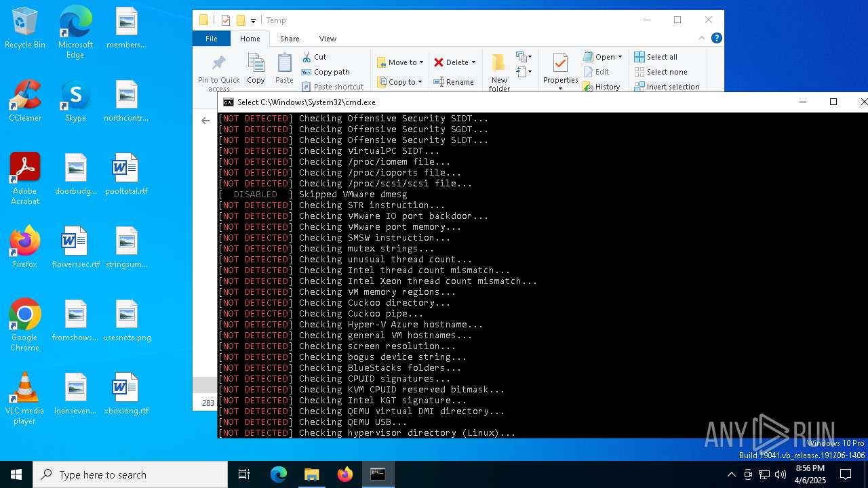Open Microsoft Edge desktop shortcut
This screenshot has width=868, height=488.
click(75, 33)
